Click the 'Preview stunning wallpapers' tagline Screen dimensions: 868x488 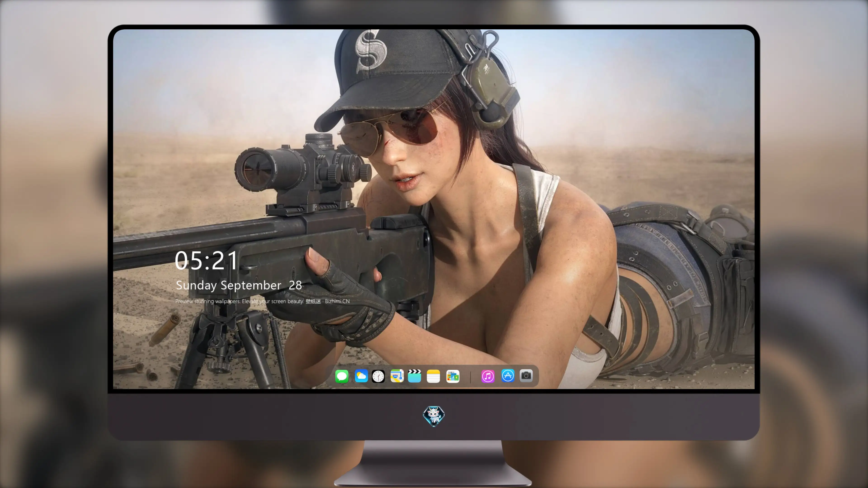pyautogui.click(x=262, y=301)
